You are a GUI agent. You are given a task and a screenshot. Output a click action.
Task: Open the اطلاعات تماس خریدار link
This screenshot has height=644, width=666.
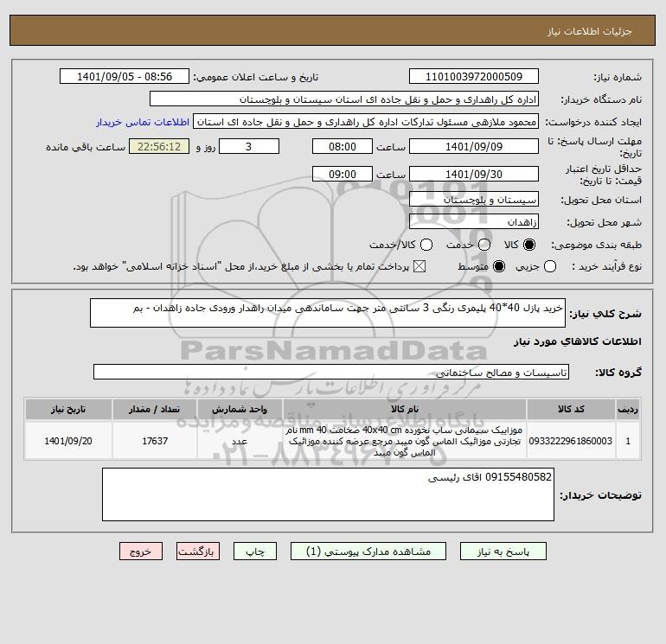point(143,122)
